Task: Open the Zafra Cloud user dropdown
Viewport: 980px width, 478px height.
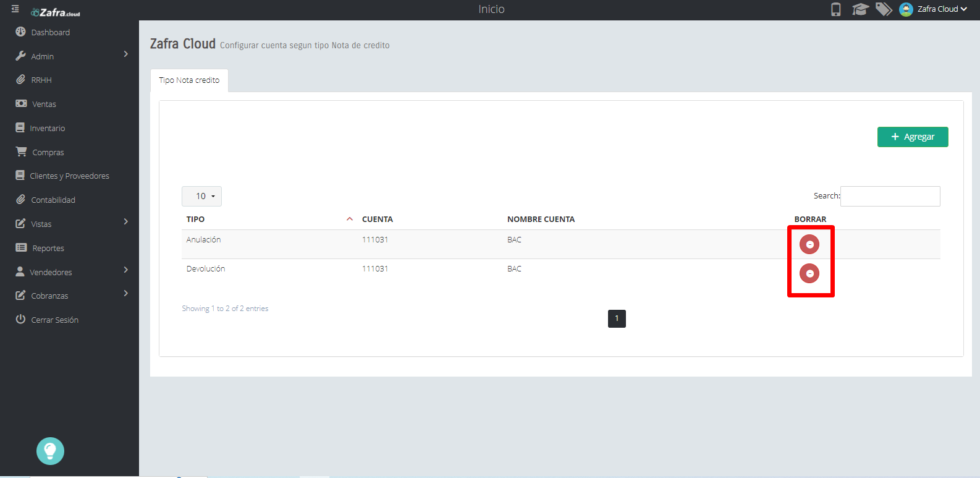Action: (x=942, y=9)
